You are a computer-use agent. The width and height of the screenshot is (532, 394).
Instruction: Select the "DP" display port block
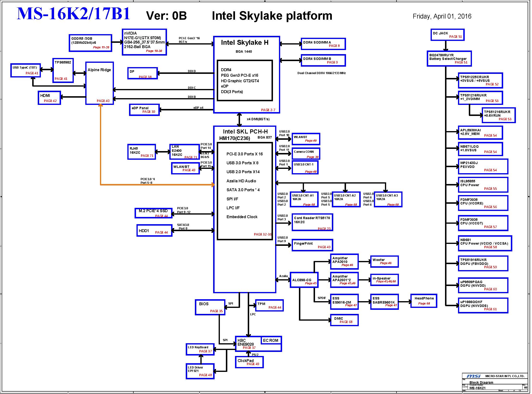click(142, 73)
